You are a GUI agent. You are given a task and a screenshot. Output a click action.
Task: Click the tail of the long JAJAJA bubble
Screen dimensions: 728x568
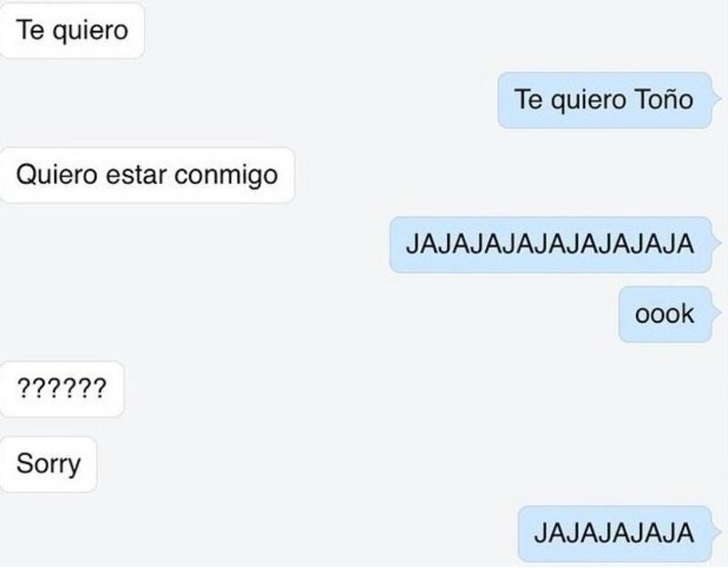click(717, 243)
